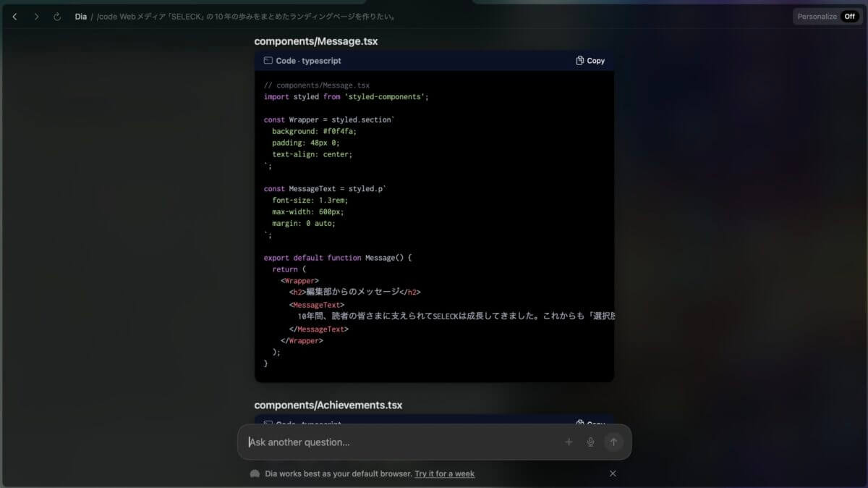This screenshot has height=488, width=868.
Task: Start voice input with microphone icon
Action: tap(590, 442)
